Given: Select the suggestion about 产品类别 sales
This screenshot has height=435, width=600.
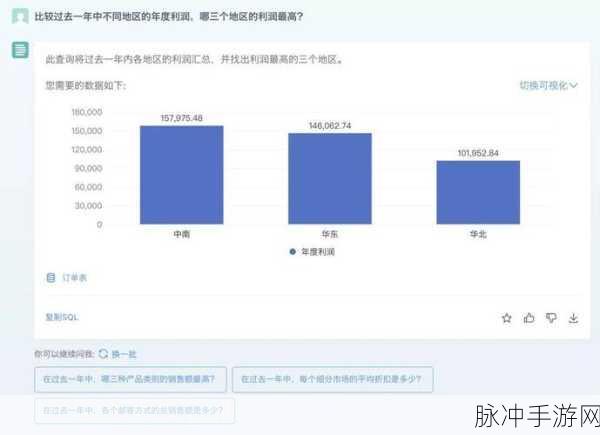Looking at the screenshot, I should click(x=130, y=379).
